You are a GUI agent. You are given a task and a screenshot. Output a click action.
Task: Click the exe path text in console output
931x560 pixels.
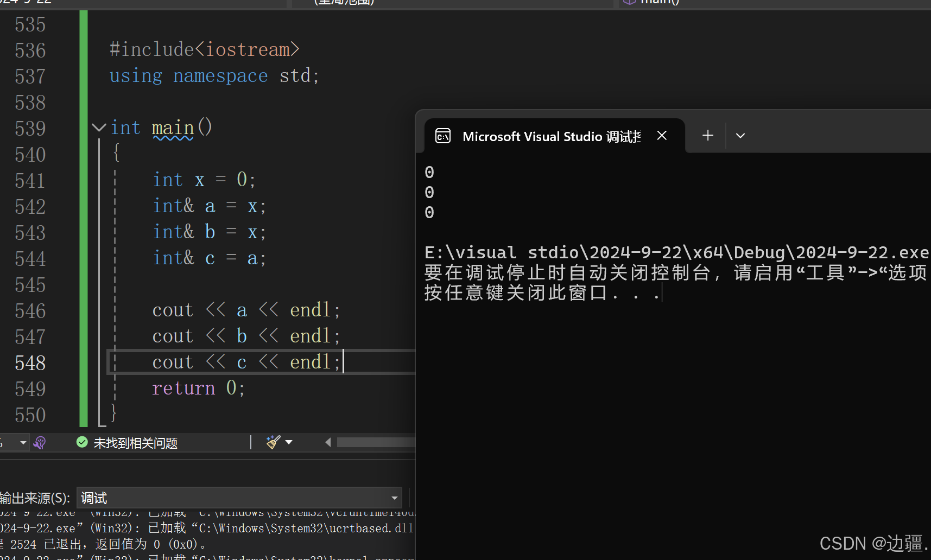point(676,252)
